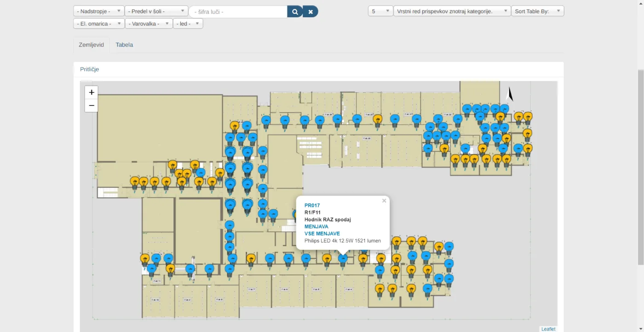
Task: Click the Leaflet attribution link
Action: coord(548,329)
